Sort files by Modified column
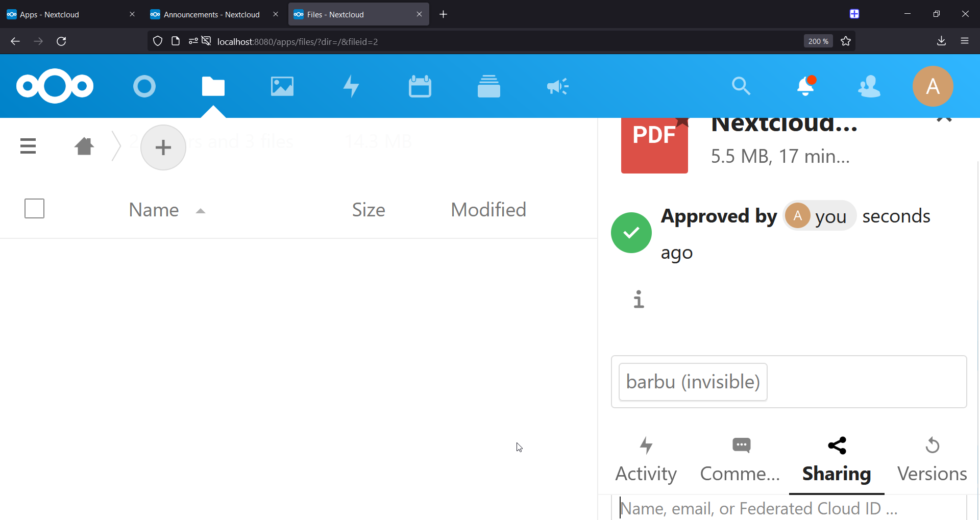The image size is (980, 520). (488, 210)
